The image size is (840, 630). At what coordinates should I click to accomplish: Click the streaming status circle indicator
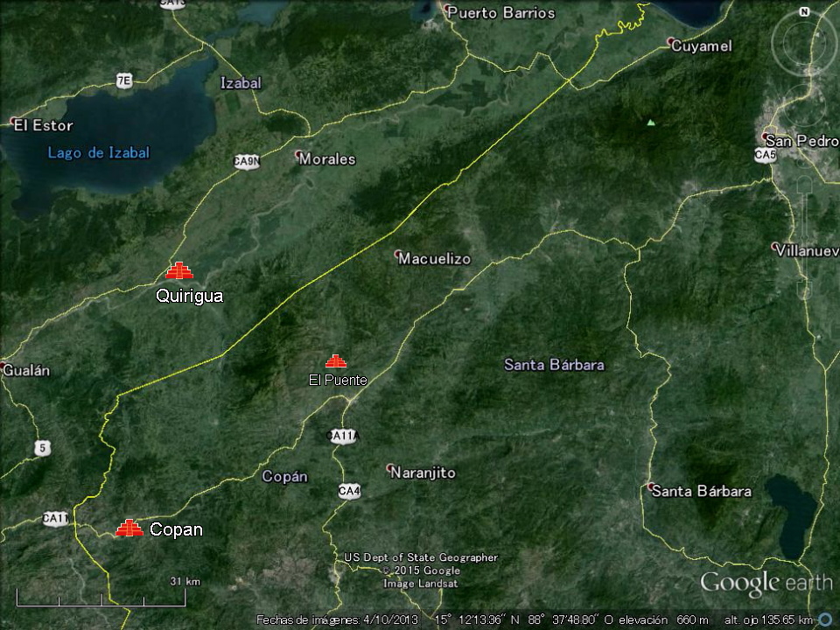point(824,619)
